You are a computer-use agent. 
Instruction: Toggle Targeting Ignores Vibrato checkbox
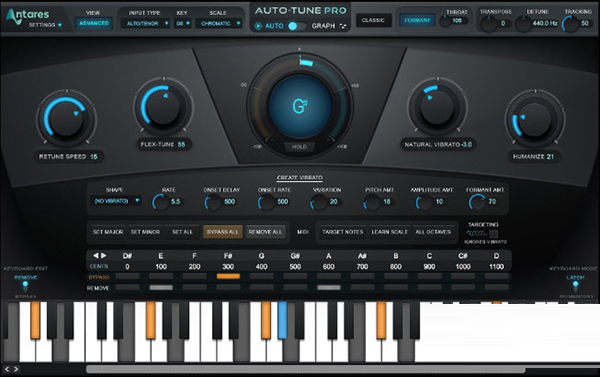(x=494, y=233)
